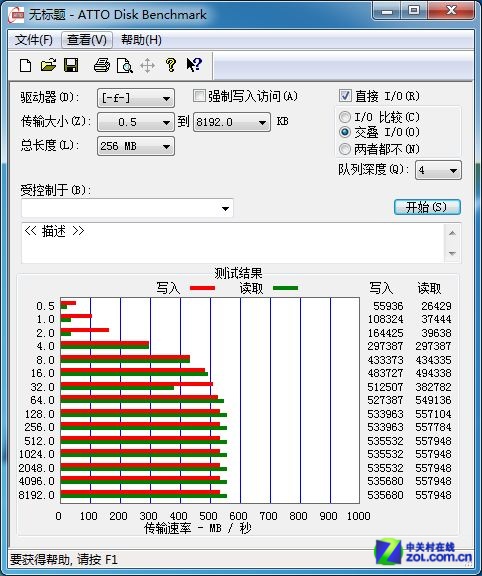The height and width of the screenshot is (576, 482).
Task: Click the 4096.0 row write value 535680
Action: [385, 481]
